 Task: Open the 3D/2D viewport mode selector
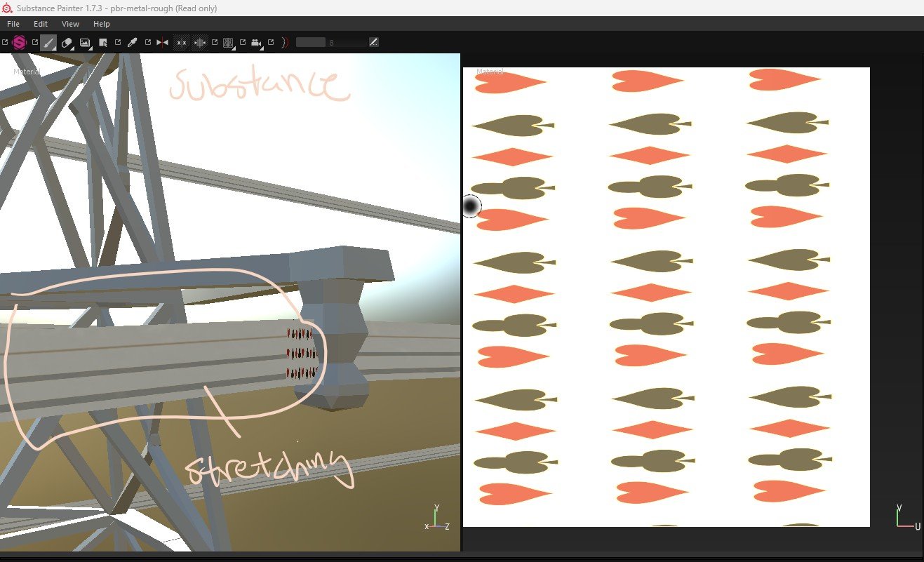tap(228, 43)
